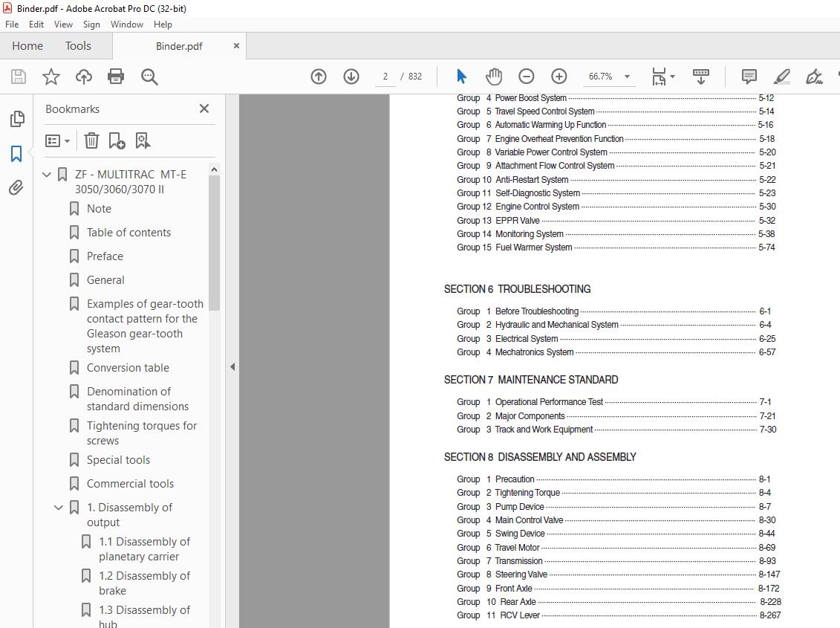840x628 pixels.
Task: Open Page Thumbnails panel icon
Action: (x=16, y=118)
